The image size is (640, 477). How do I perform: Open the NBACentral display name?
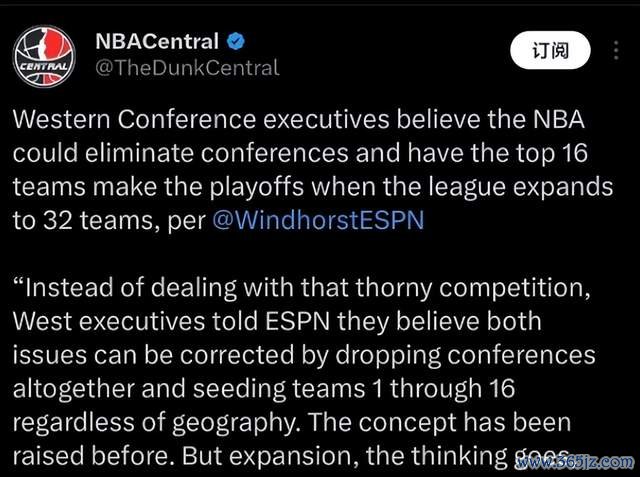[158, 41]
